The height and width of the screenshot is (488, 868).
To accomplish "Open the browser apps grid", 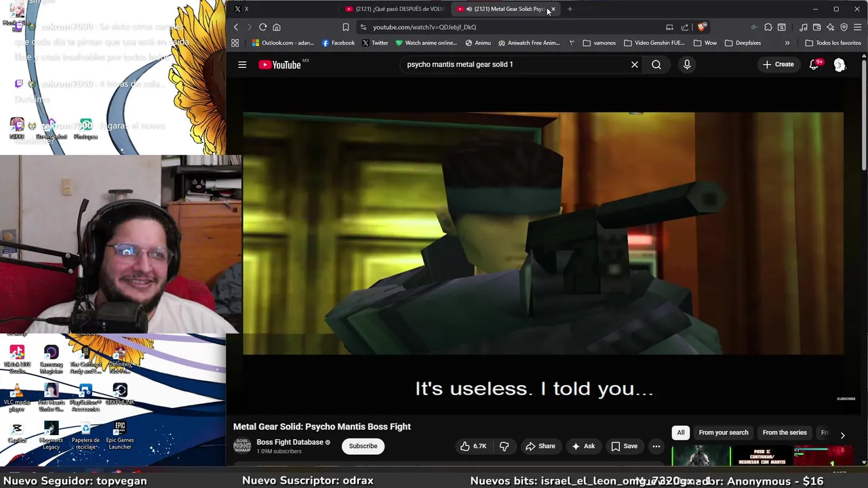I will pos(235,43).
